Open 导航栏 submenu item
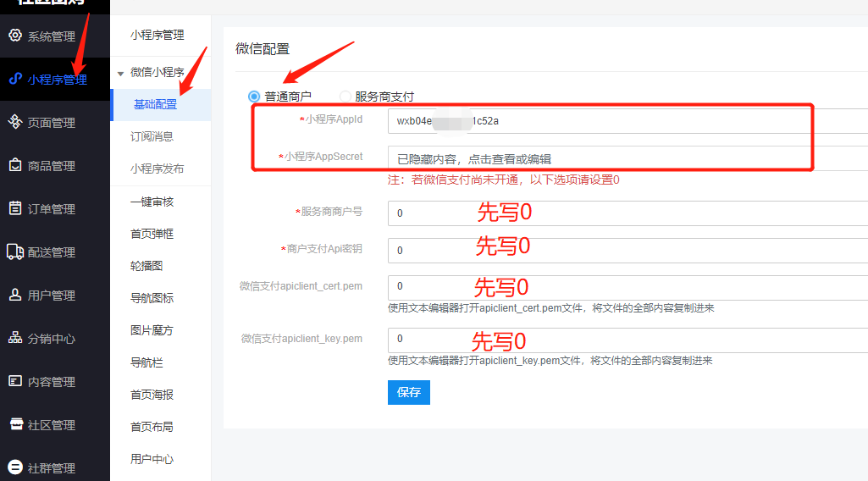The height and width of the screenshot is (481, 868). (x=147, y=362)
